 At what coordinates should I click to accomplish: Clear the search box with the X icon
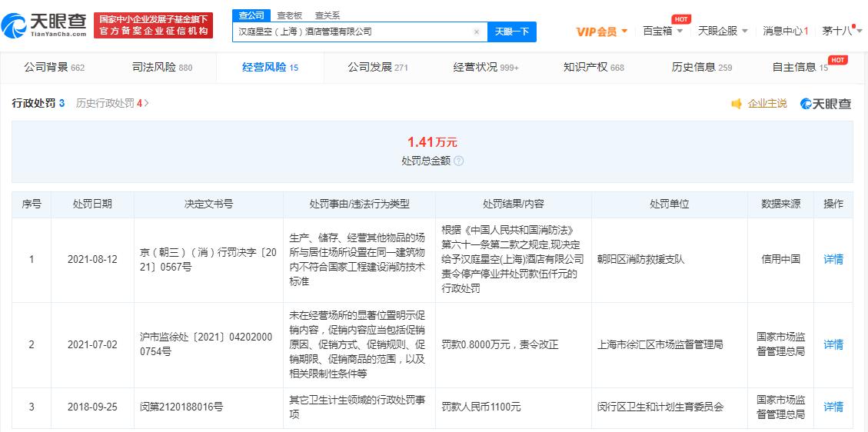[x=476, y=32]
